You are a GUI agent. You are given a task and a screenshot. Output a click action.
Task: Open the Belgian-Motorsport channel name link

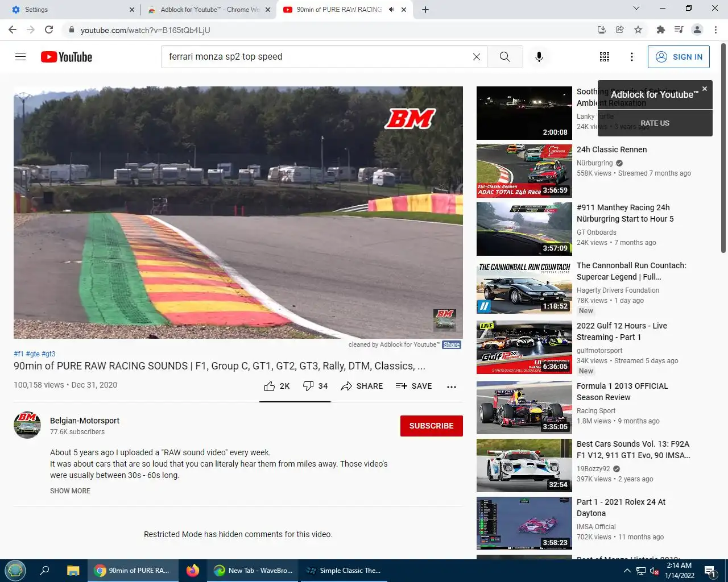click(85, 421)
